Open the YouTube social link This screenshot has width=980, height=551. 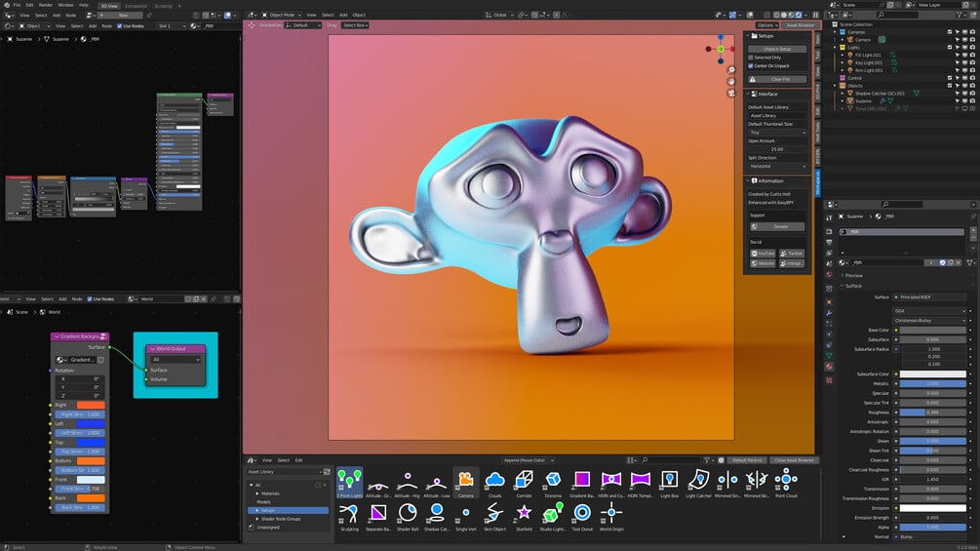point(763,254)
